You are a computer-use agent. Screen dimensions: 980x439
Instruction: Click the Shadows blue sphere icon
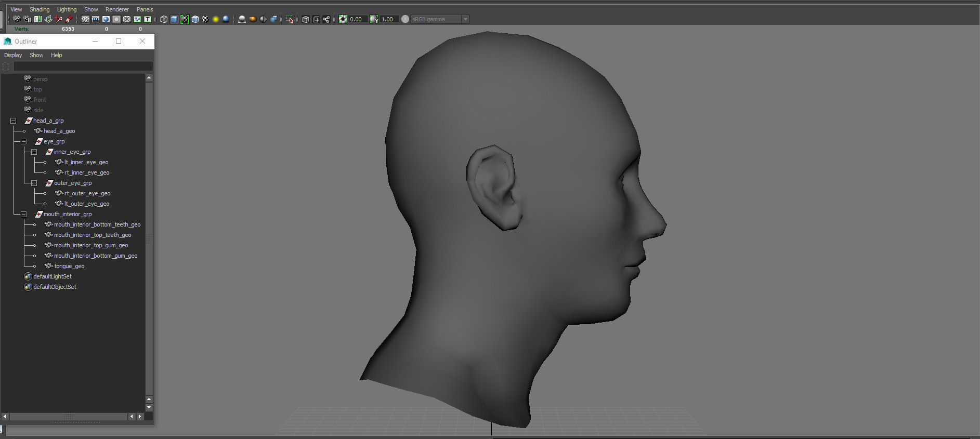tap(226, 19)
